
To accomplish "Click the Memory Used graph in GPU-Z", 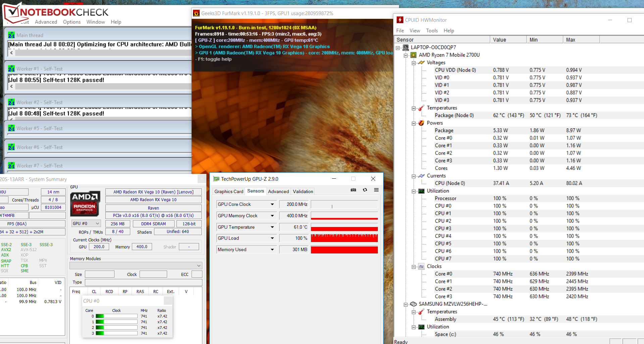I will [x=344, y=250].
